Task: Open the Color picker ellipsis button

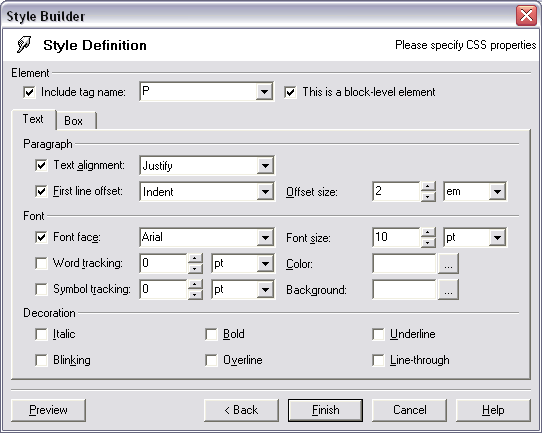Action: tap(448, 264)
